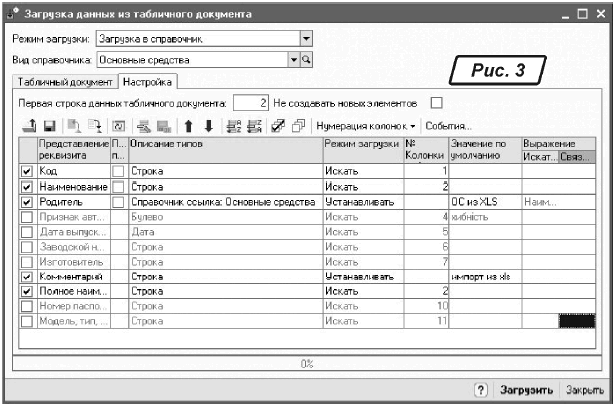Toggle the Не создавать новых элементов checkbox

pyautogui.click(x=435, y=102)
